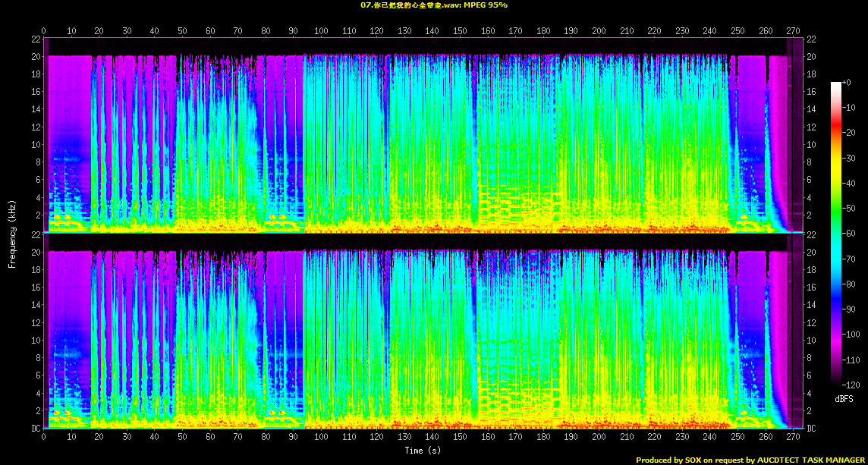Click the '-100' value on the color scale
The height and width of the screenshot is (465, 868).
851,334
